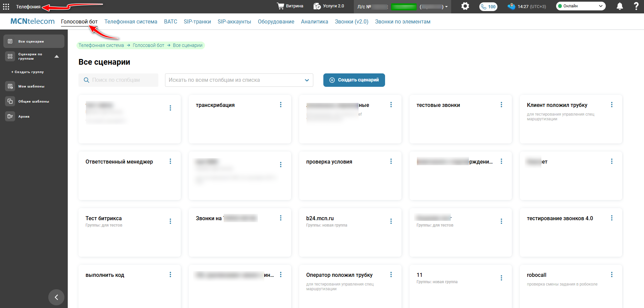Screen dimensions: 644x308
Task: Switch to ВАТС tab
Action: [x=170, y=21]
